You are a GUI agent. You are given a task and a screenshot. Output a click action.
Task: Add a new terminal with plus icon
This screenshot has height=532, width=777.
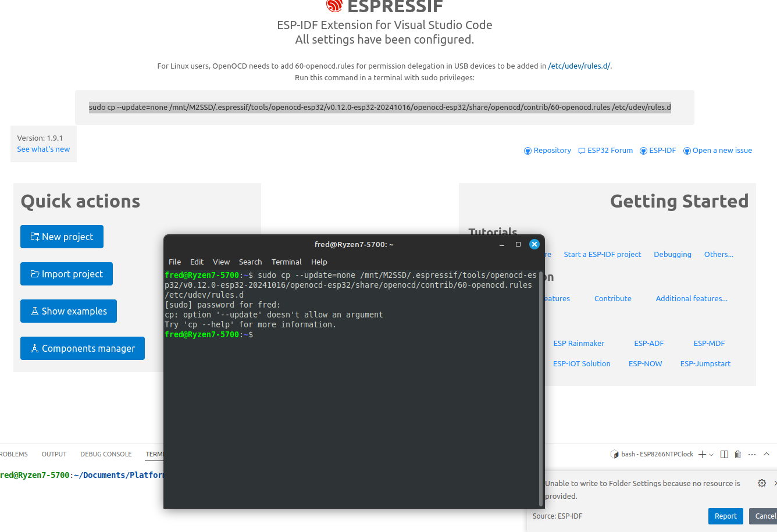pos(702,455)
